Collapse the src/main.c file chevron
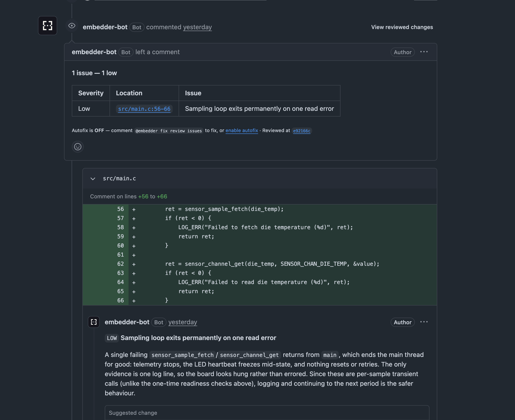Screen dimensions: 515x420 pyautogui.click(x=93, y=179)
